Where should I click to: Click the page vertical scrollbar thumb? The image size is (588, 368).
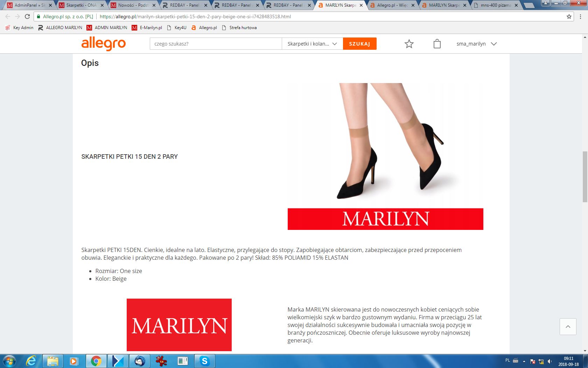(585, 177)
